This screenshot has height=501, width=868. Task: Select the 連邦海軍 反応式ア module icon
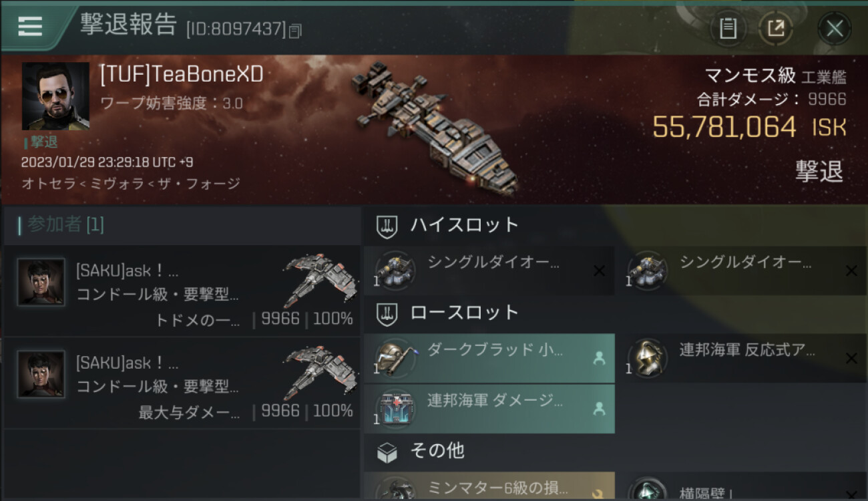(x=646, y=358)
